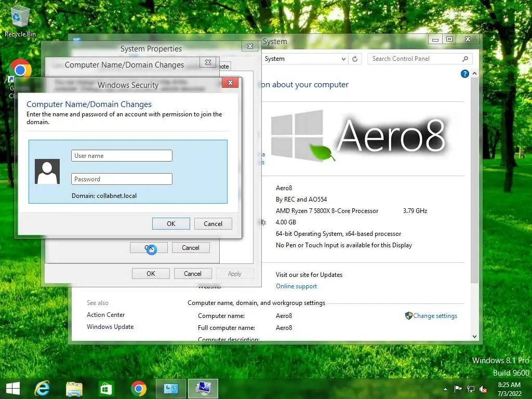Open File Explorer from the taskbar
The width and height of the screenshot is (532, 399).
pos(74,389)
